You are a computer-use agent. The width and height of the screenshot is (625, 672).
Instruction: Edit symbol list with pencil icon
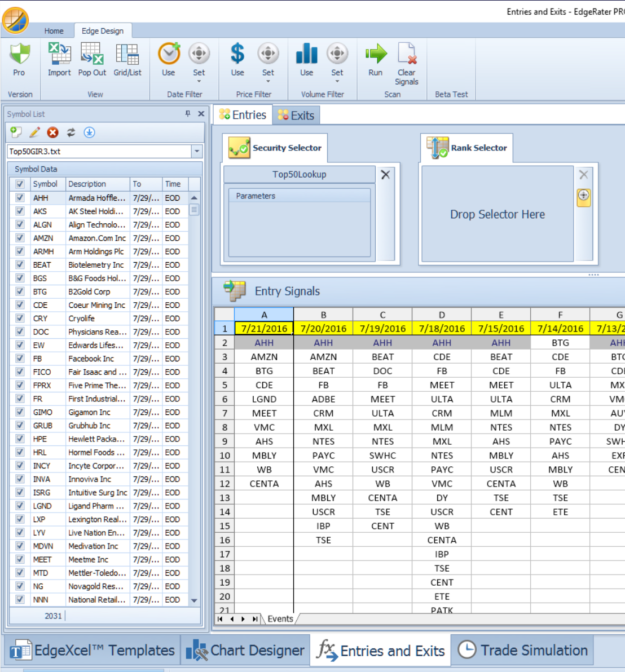pos(35,132)
